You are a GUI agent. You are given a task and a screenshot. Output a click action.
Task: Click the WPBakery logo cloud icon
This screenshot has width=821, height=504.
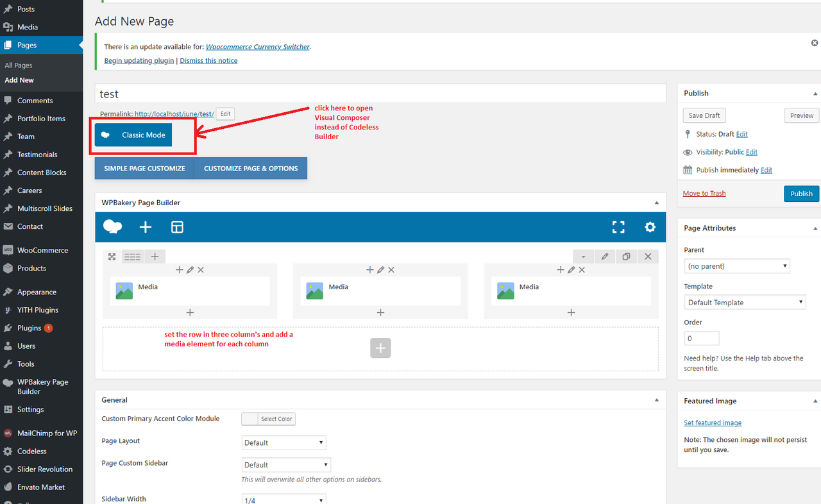(x=113, y=227)
